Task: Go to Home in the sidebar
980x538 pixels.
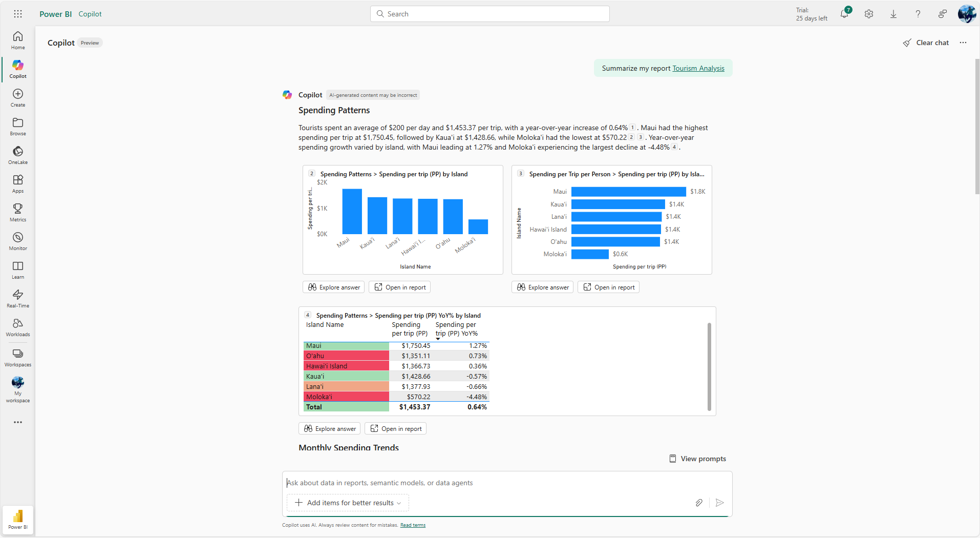Action: coord(18,40)
